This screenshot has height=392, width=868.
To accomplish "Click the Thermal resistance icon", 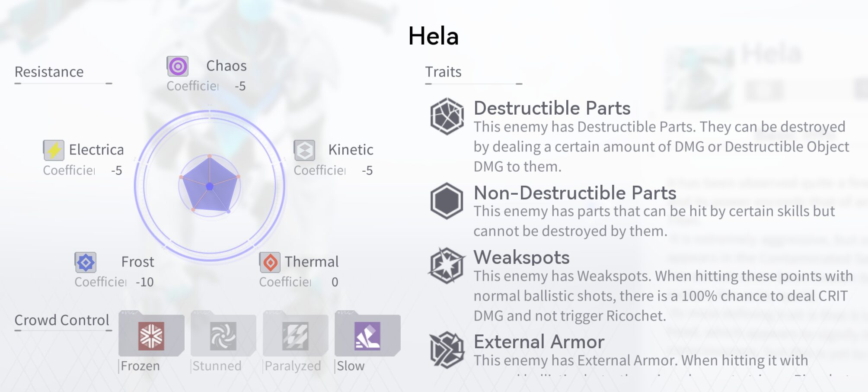I will pos(270,262).
